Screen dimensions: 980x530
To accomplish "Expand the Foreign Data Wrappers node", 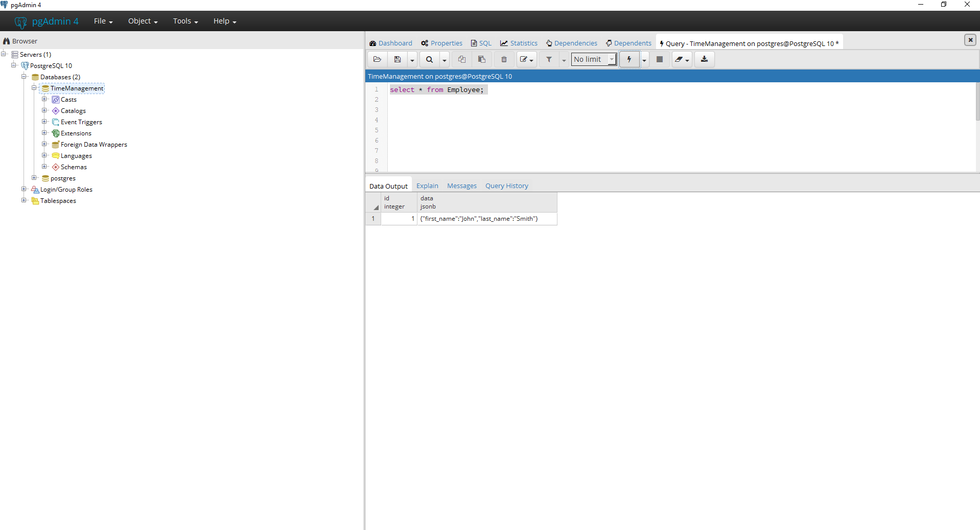I will [44, 144].
